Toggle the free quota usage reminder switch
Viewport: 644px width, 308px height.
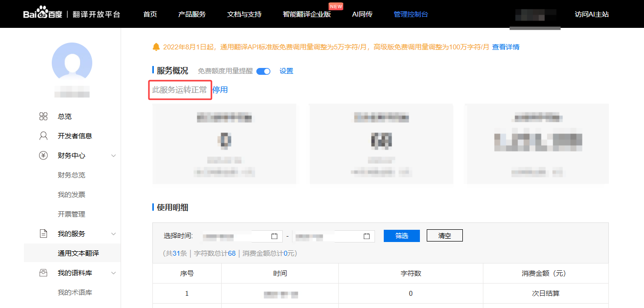click(263, 71)
